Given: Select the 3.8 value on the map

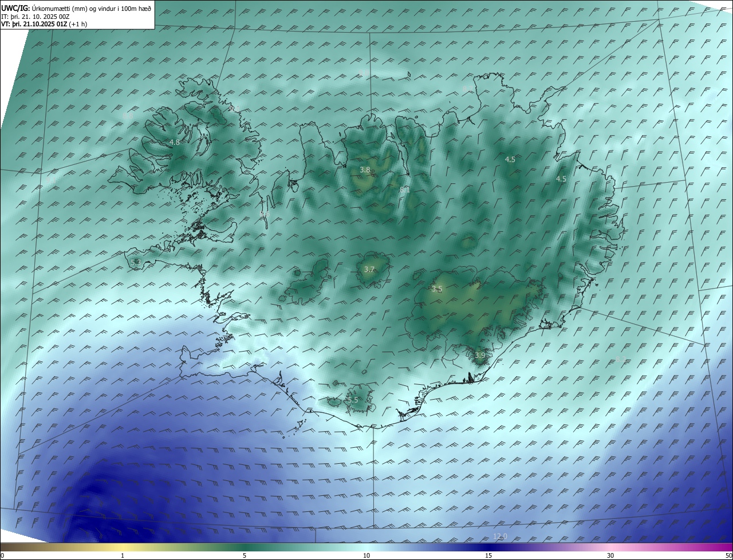Looking at the screenshot, I should click(365, 169).
